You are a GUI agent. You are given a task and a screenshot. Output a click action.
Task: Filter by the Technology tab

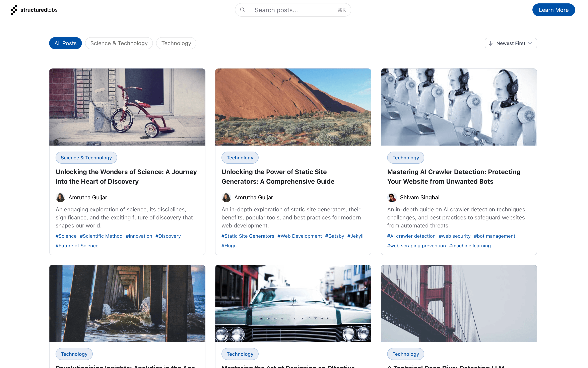click(x=176, y=43)
